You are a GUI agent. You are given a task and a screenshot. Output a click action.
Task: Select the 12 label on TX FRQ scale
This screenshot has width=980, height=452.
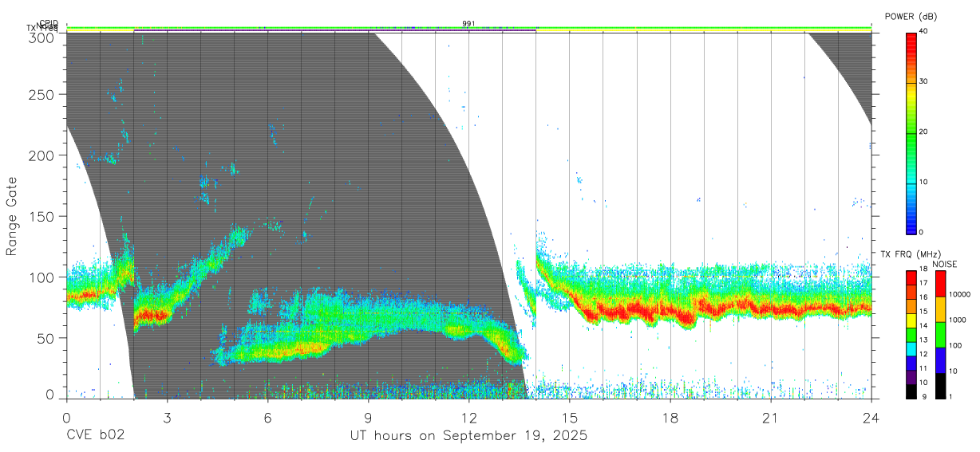tap(923, 354)
